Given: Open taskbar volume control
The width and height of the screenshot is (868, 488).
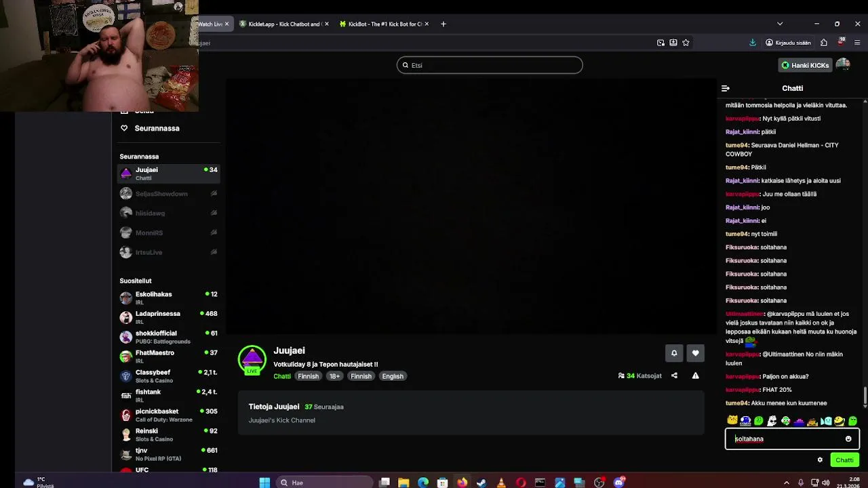Looking at the screenshot, I should pos(825,483).
